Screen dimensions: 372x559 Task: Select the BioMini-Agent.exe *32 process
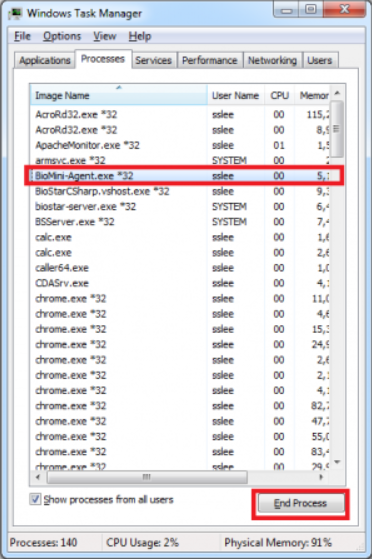180,176
